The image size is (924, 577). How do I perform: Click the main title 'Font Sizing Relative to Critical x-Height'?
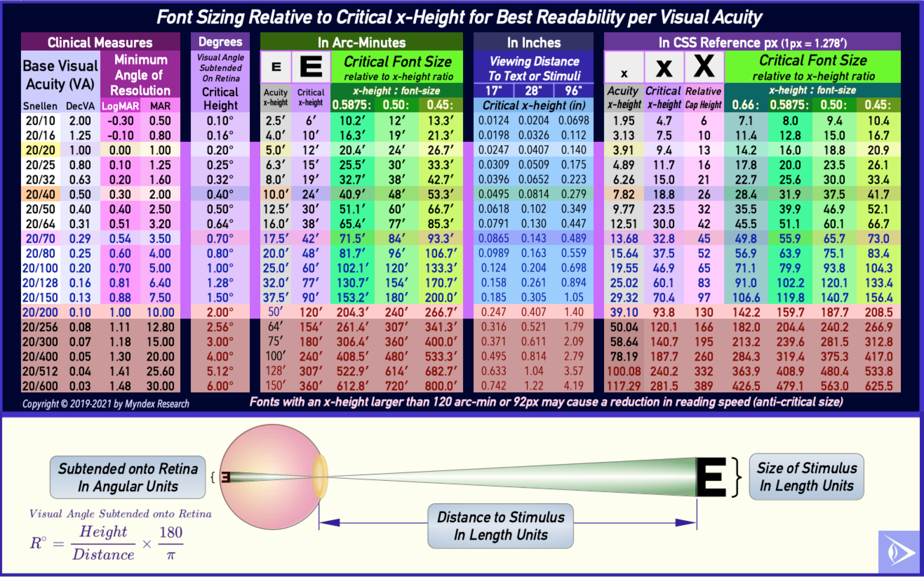coord(459,17)
